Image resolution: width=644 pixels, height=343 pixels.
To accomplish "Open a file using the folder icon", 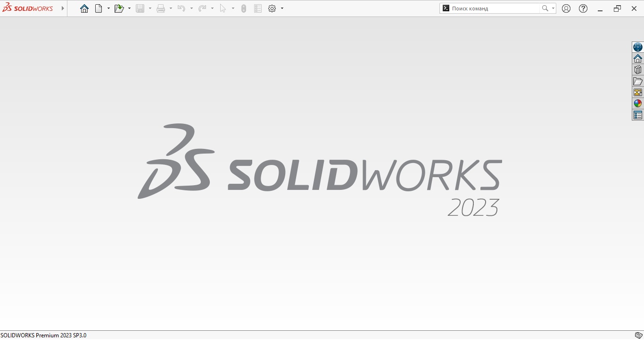I will click(x=119, y=8).
